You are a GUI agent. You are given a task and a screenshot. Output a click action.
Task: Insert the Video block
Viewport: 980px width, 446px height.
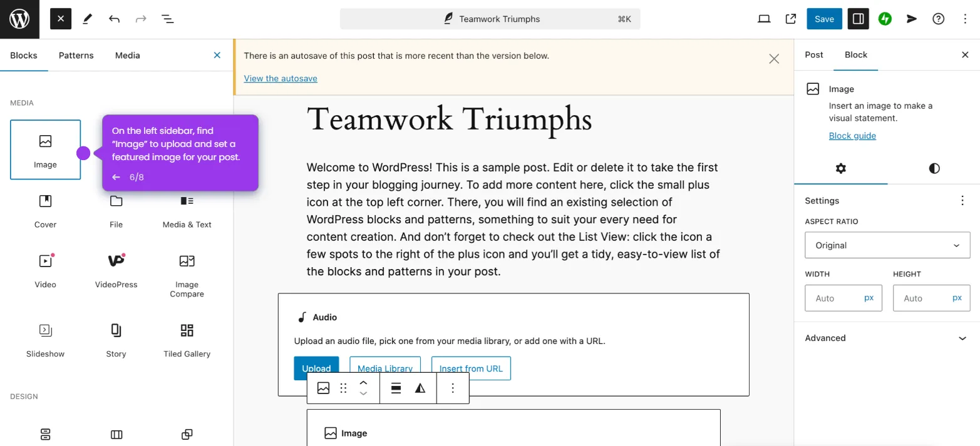(45, 271)
